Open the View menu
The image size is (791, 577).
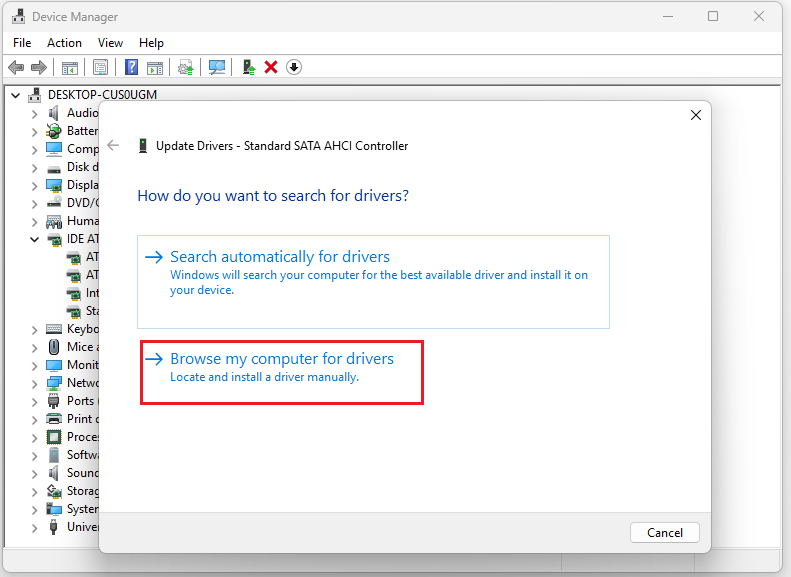click(110, 43)
